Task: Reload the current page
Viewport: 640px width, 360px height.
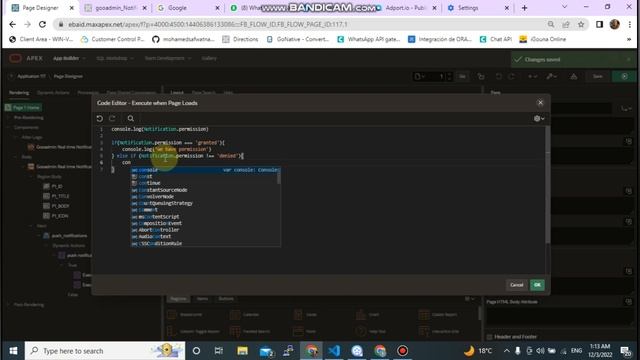Action: coord(42,24)
